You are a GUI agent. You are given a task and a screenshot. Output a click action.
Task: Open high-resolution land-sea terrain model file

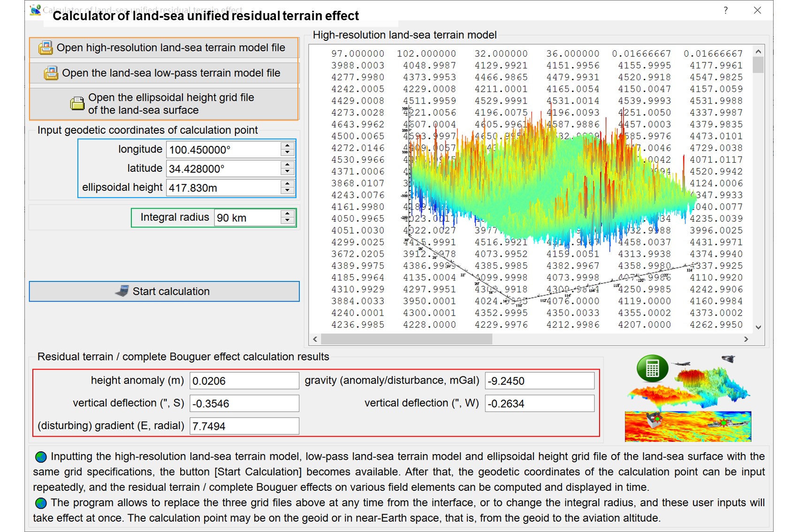tap(164, 48)
